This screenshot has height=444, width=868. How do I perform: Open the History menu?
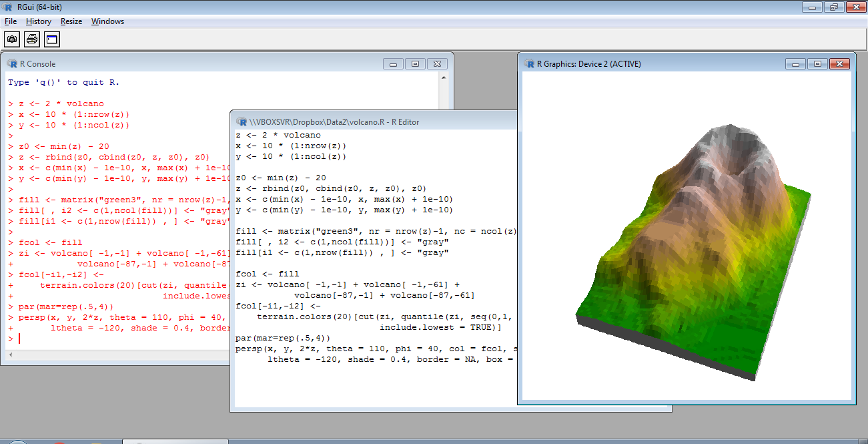coord(38,21)
